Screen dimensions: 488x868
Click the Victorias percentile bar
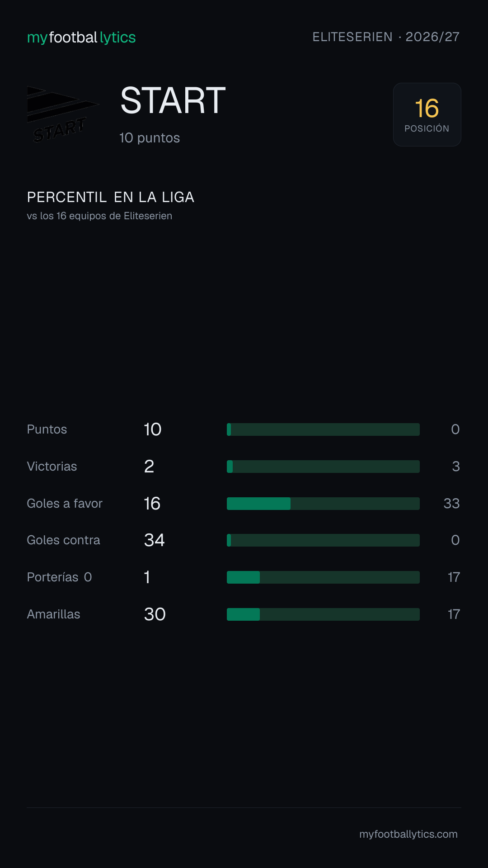point(323,467)
